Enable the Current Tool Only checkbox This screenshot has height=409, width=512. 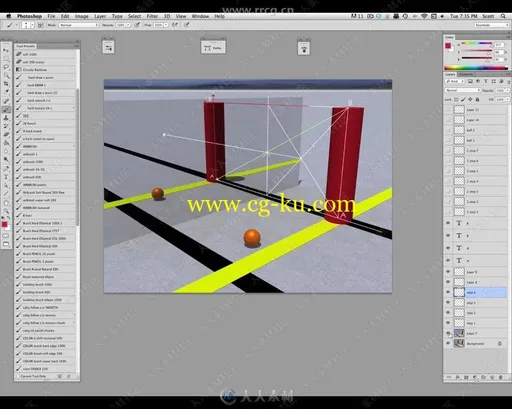click(x=18, y=376)
